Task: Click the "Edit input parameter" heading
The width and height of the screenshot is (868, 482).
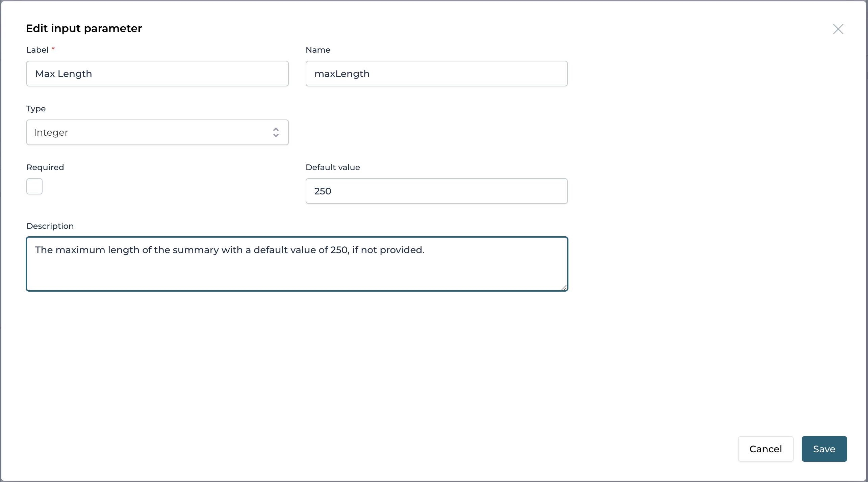Action: coord(84,28)
